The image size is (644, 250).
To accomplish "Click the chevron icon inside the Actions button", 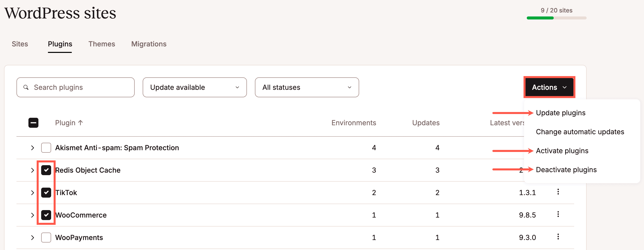I will click(565, 88).
